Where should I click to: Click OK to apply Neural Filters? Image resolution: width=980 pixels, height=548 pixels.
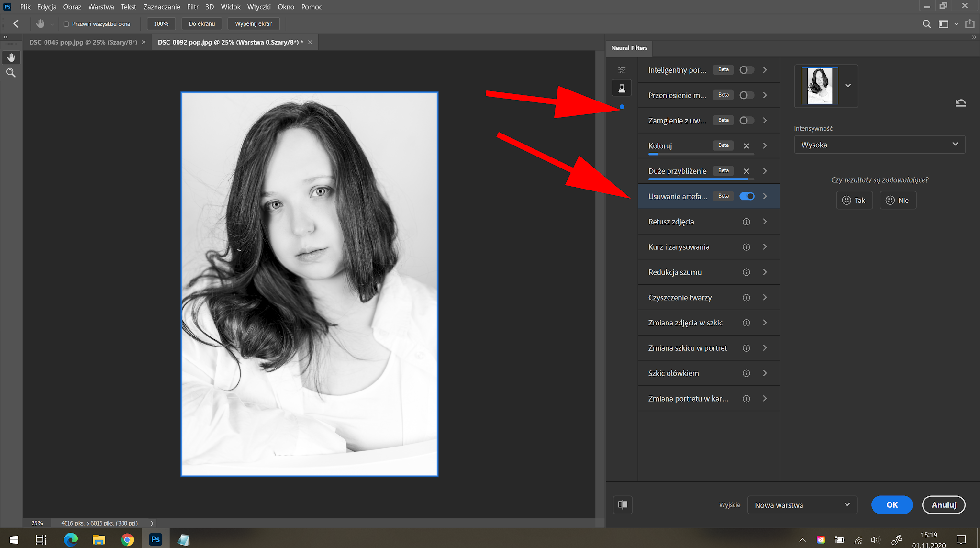pyautogui.click(x=891, y=504)
